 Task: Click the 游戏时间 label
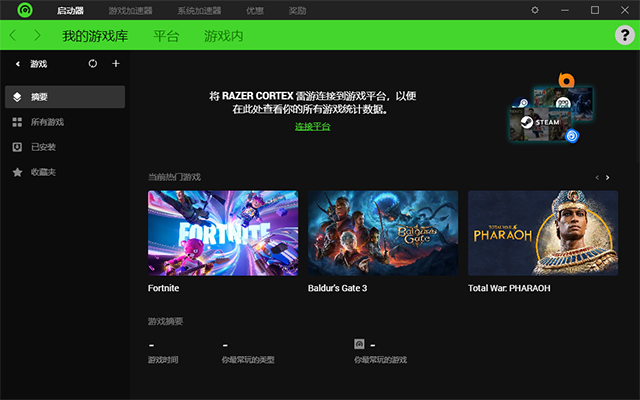(x=163, y=360)
